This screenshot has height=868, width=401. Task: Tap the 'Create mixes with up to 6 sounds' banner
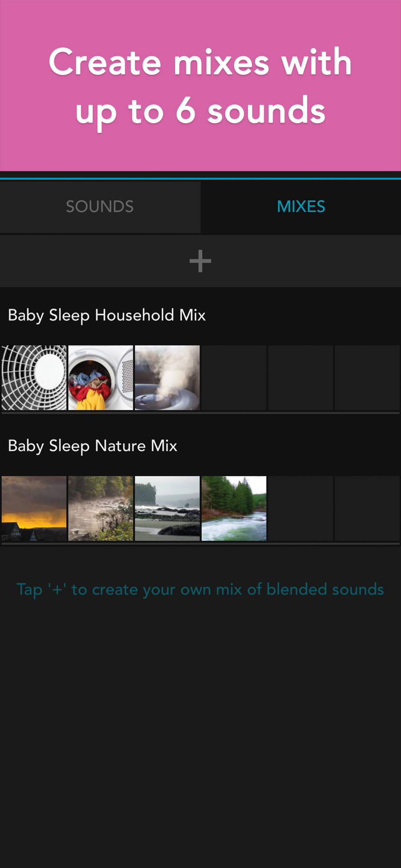point(200,85)
